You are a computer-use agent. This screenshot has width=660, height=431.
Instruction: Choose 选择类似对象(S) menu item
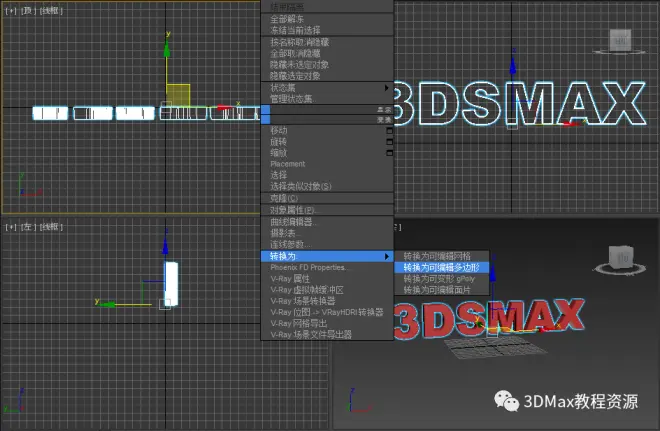tap(301, 186)
